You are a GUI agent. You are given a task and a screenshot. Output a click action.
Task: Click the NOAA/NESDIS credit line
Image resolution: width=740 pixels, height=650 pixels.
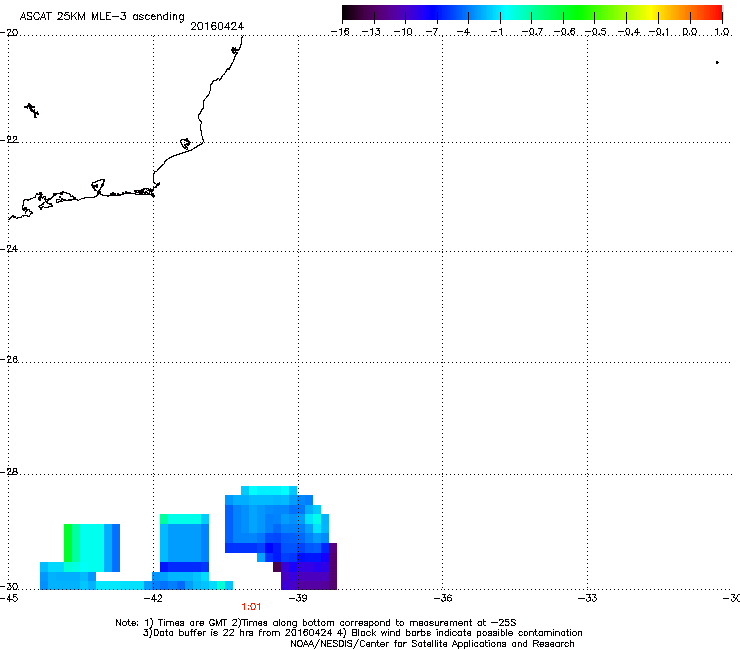pos(432,643)
